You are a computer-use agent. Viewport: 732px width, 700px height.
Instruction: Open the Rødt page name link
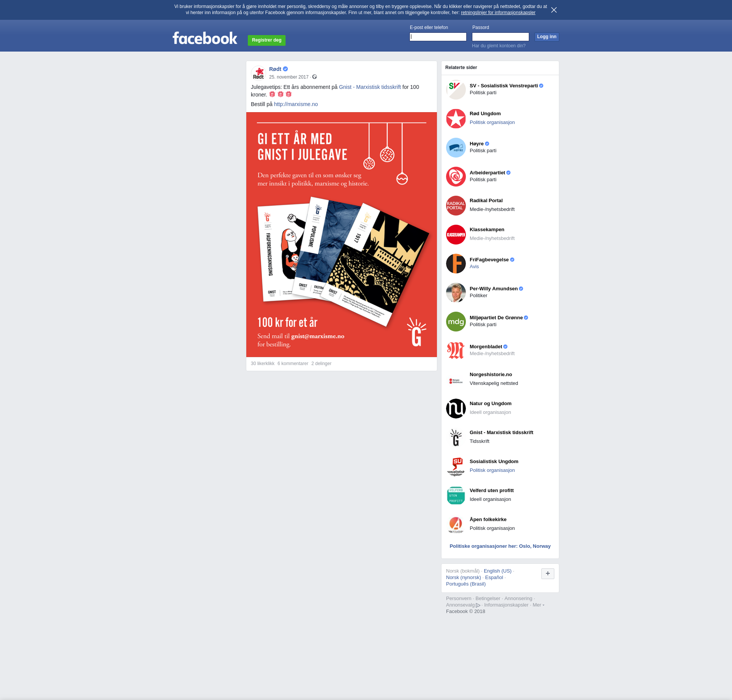[x=275, y=69]
